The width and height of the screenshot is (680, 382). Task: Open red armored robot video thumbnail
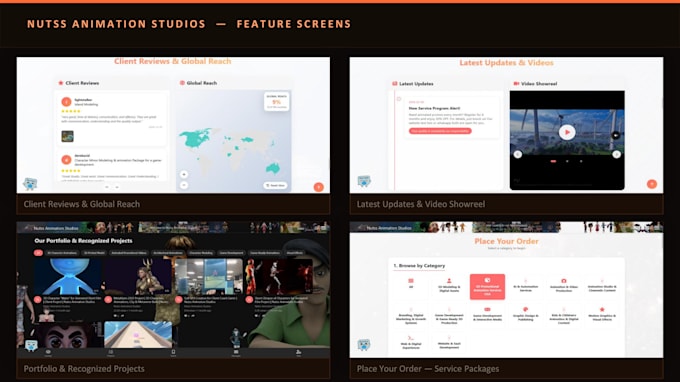tap(279, 276)
